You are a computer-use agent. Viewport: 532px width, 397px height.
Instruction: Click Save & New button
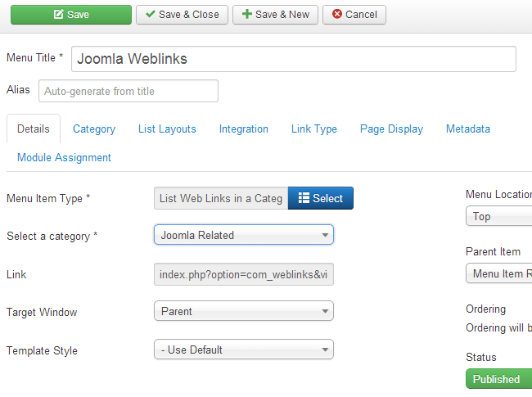[x=275, y=15]
